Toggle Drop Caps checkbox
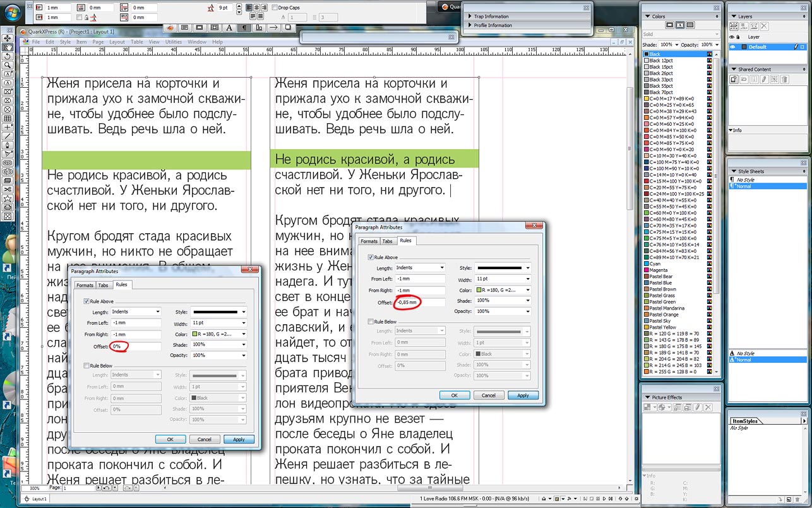The image size is (812, 508). point(275,8)
